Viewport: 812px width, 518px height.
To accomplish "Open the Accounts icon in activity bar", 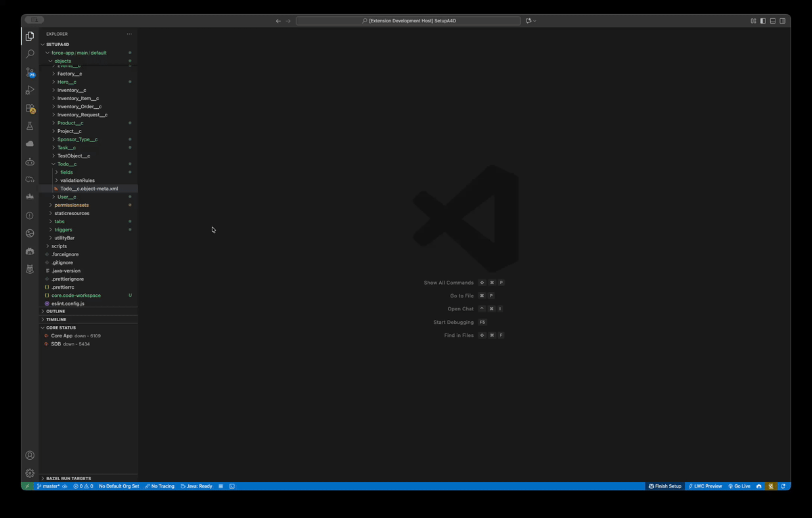I will pyautogui.click(x=30, y=456).
